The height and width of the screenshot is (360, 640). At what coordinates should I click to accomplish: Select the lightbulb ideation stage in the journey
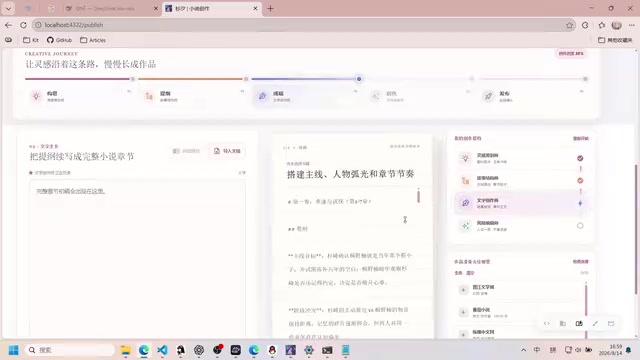36,96
